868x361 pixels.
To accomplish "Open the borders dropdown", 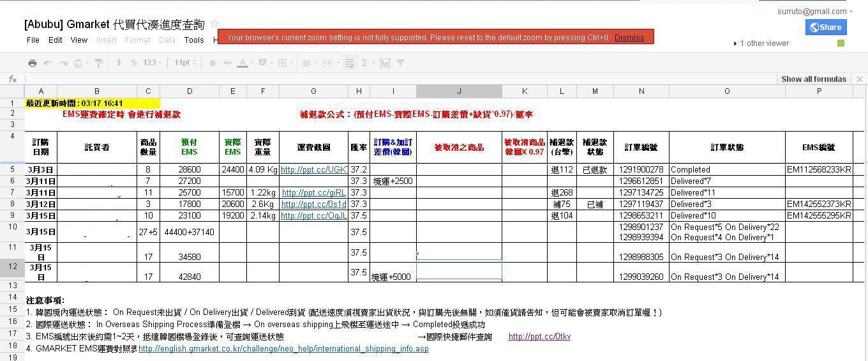I will [285, 63].
